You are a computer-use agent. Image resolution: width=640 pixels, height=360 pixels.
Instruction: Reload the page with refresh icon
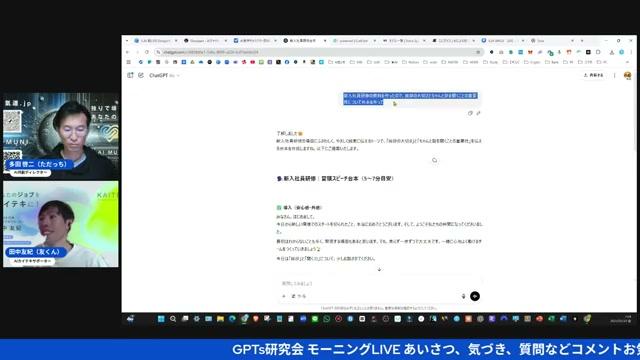[147, 52]
